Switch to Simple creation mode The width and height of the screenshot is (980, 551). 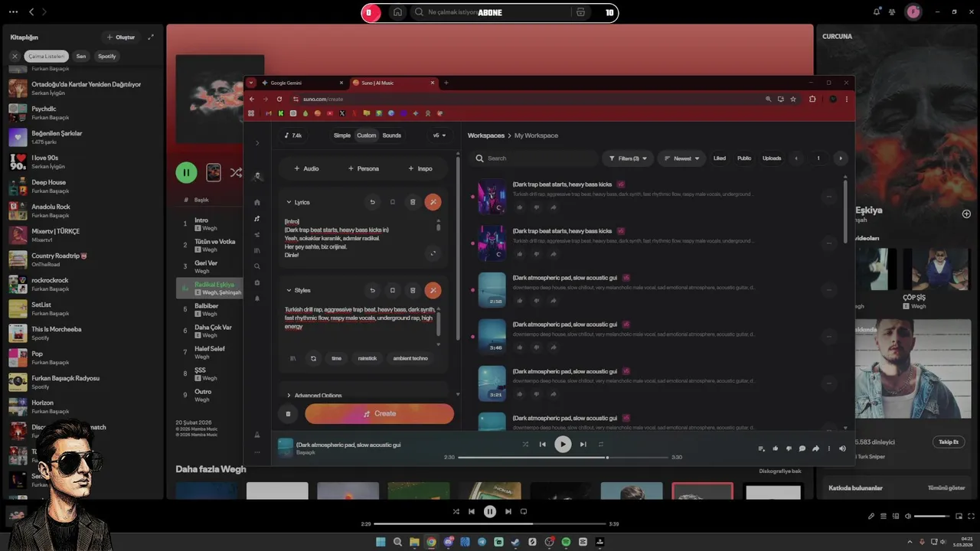tap(342, 135)
